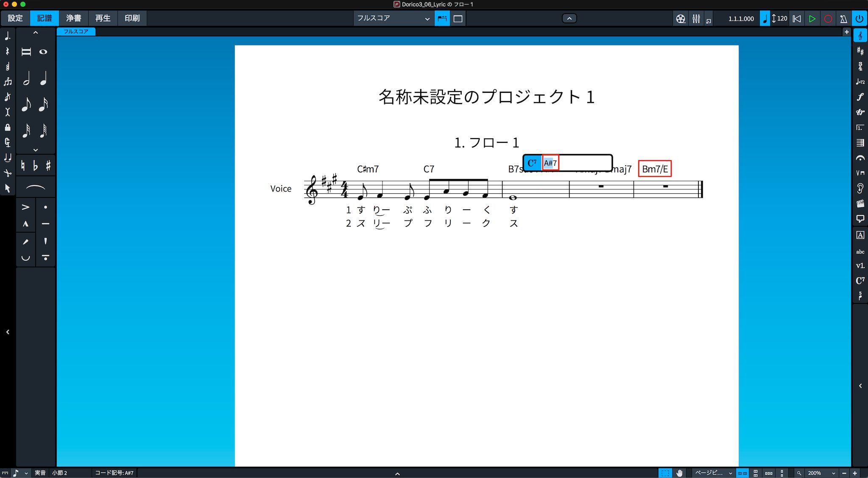This screenshot has width=868, height=478.
Task: Add a new tab with plus button
Action: (846, 32)
